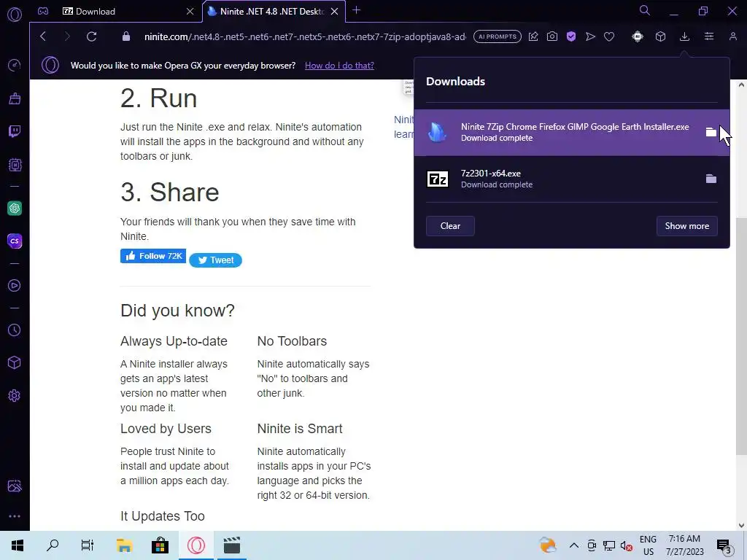This screenshot has width=747, height=560.
Task: Open GX Control speedometer in sidebar
Action: [x=15, y=65]
